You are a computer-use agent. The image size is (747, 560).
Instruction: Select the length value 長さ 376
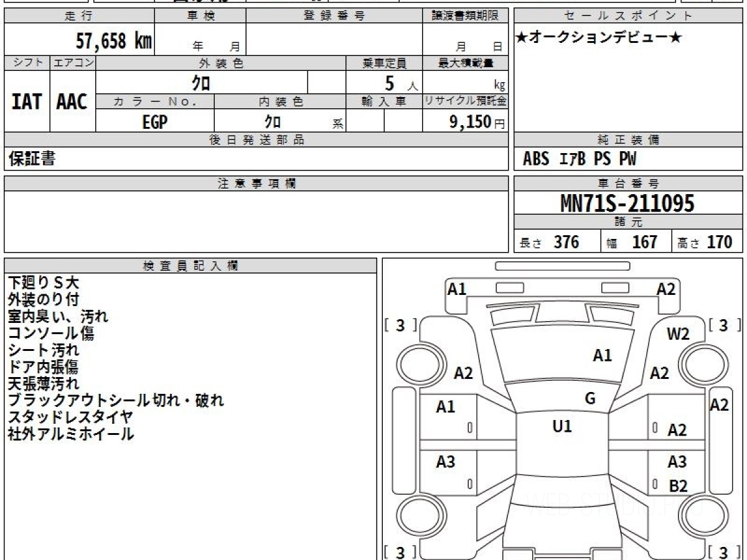point(550,242)
